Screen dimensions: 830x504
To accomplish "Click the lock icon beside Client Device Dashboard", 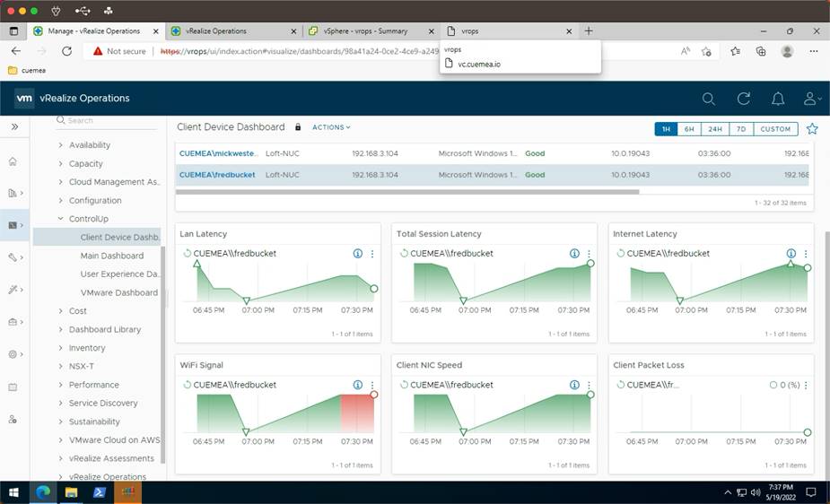I will click(x=298, y=127).
